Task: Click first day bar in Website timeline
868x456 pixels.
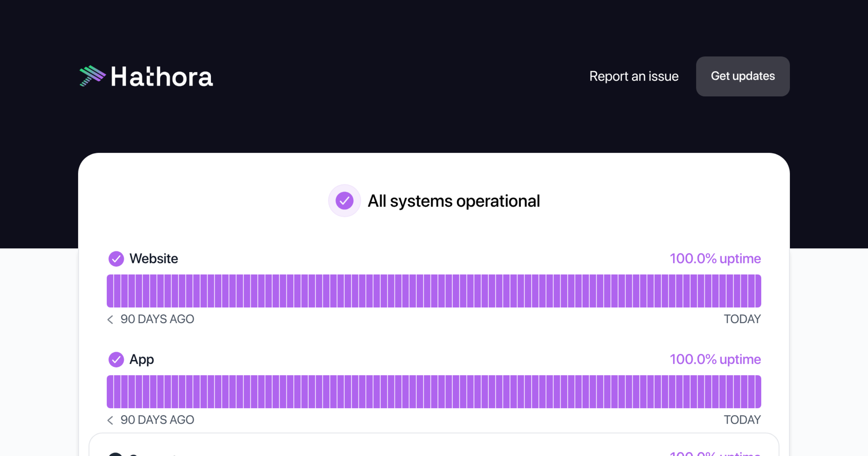Action: (110, 291)
